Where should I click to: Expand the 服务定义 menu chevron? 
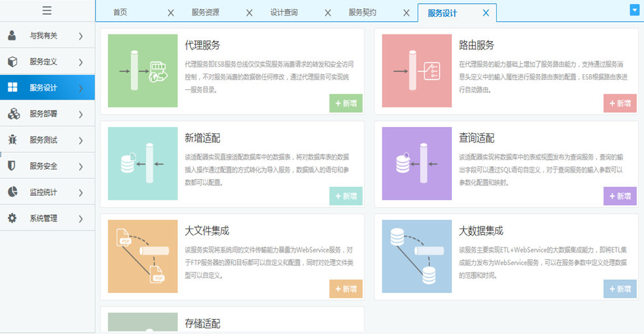click(x=81, y=62)
